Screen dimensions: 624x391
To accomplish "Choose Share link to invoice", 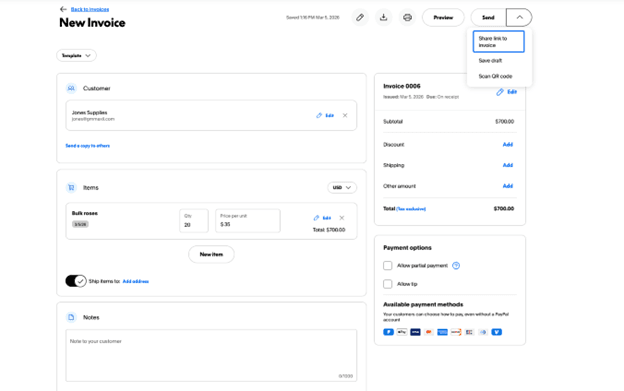I will pos(499,41).
